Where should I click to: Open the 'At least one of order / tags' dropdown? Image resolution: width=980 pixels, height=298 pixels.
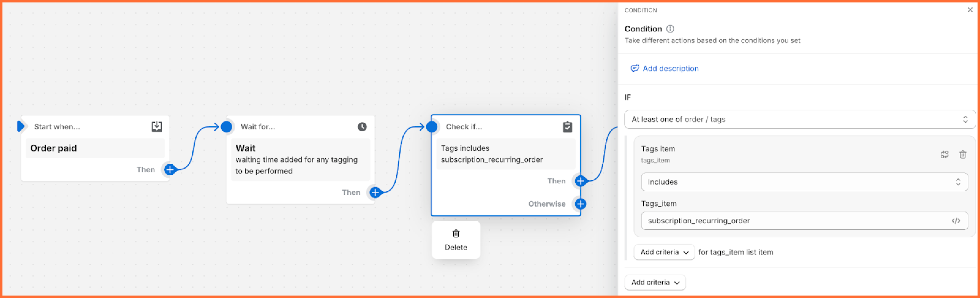tap(799, 119)
